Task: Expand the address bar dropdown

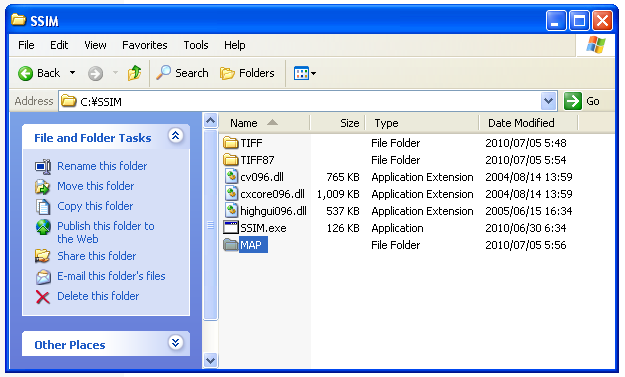Action: (x=548, y=101)
